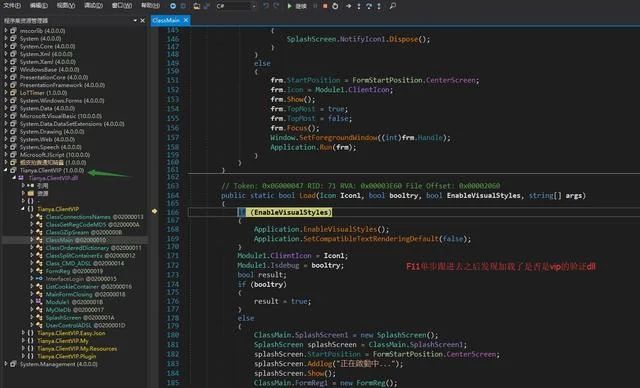640x388 pixels.
Task: Click the show next statement arrow icon
Action: (348, 6)
